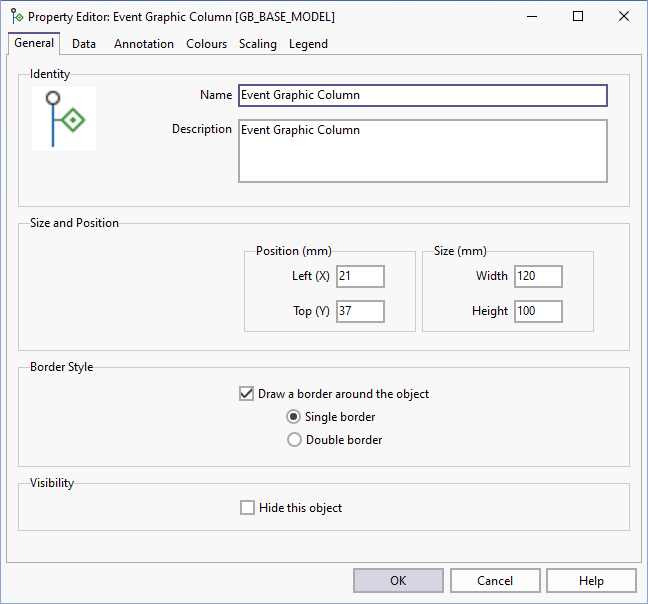Toggle Draw a border around the object

[x=247, y=394]
